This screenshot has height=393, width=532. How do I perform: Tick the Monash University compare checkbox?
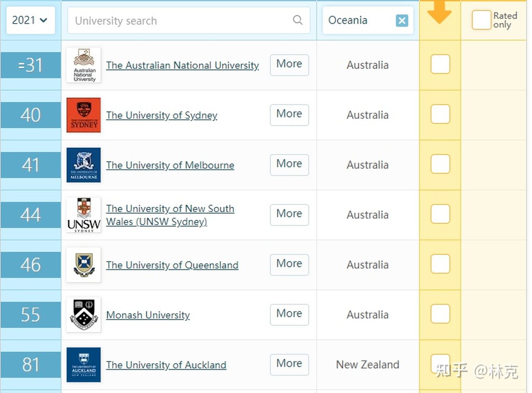pos(440,314)
